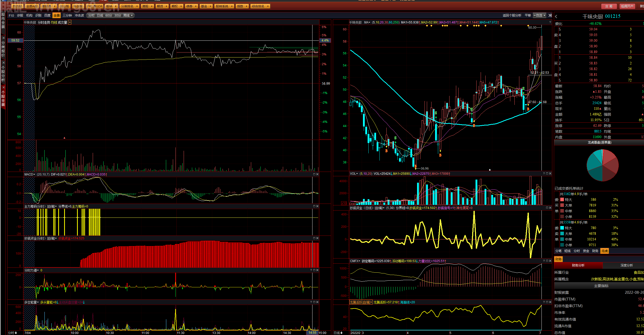Switch to the 机构 tab
Screen dimensions: 644x335
tap(29, 15)
